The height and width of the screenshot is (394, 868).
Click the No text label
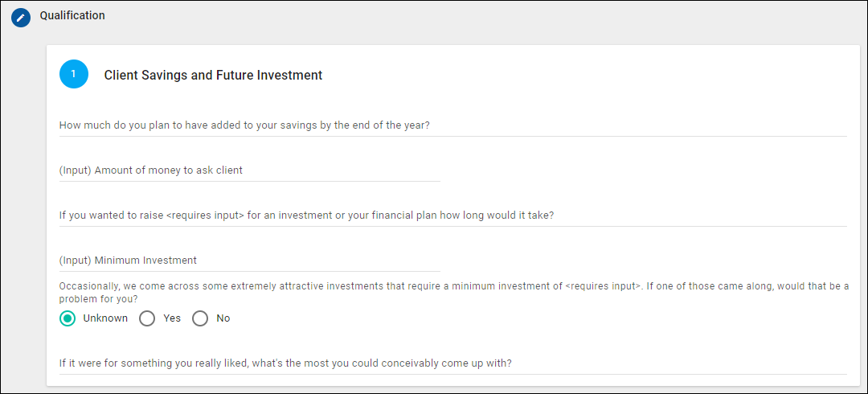223,318
